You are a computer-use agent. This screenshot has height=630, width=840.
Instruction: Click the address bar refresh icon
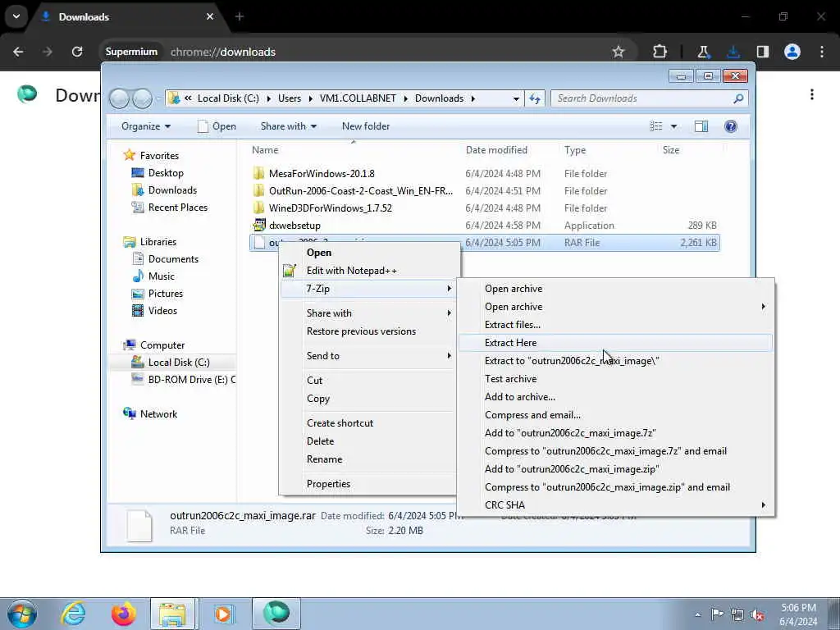[535, 98]
